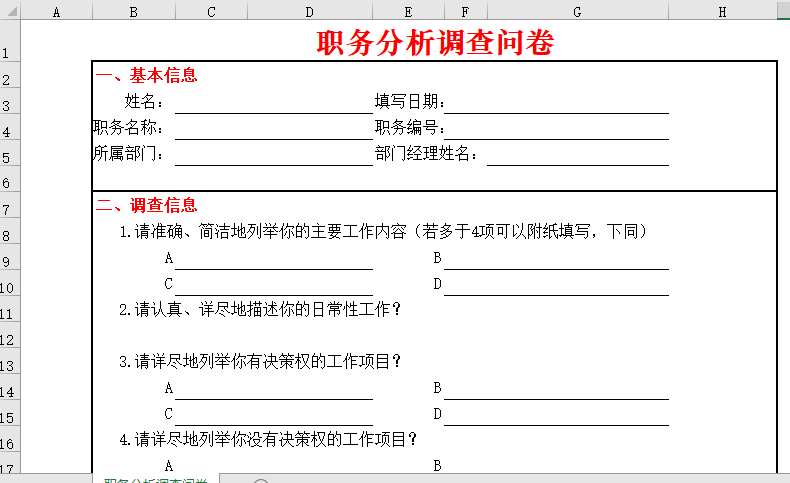Click the red title 职务分析调查问卷
Screen dimensions: 790x483
click(x=435, y=42)
